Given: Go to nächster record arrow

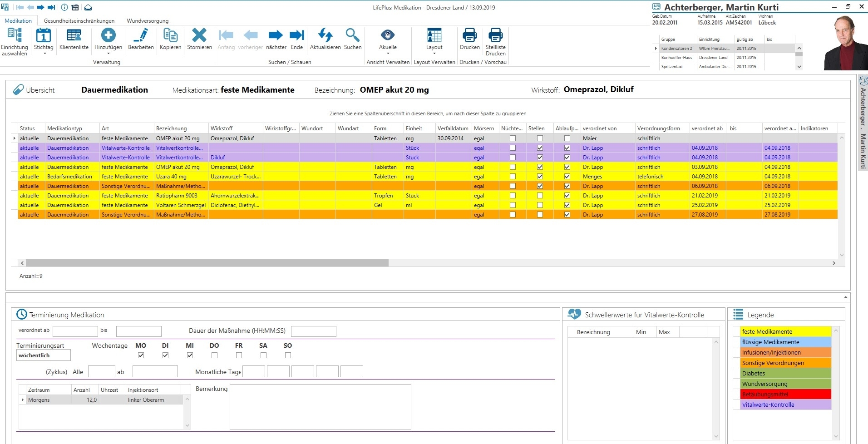Looking at the screenshot, I should (x=276, y=35).
